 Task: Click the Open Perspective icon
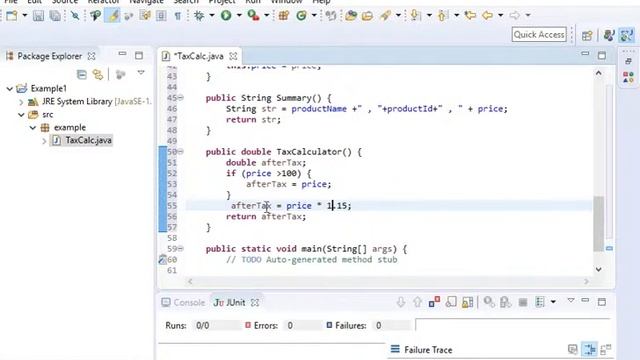tap(587, 36)
